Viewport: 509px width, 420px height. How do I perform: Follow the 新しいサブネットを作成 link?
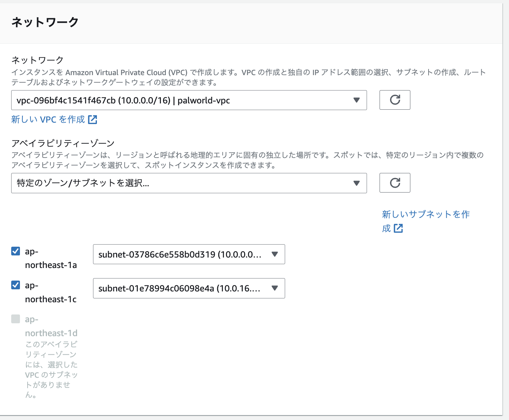(x=425, y=214)
